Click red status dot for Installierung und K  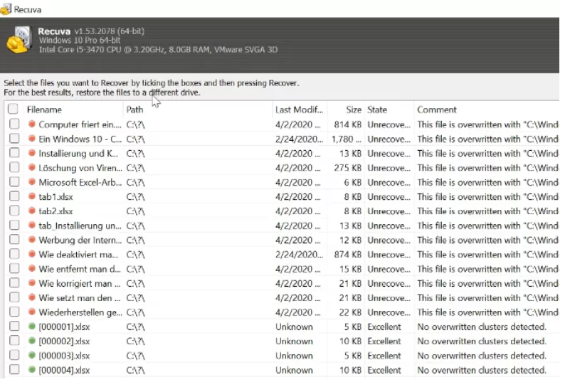[32, 153]
